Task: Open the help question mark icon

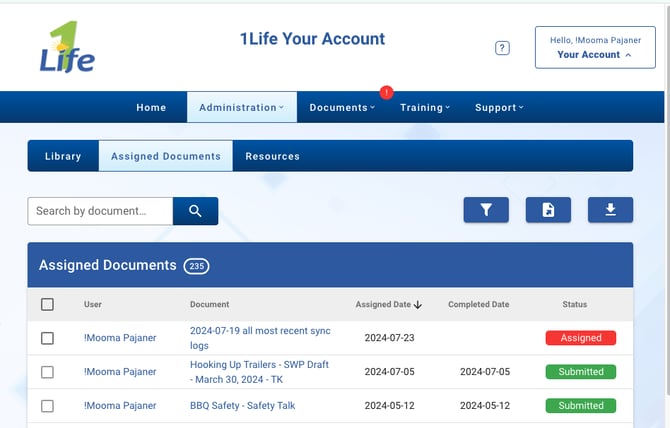Action: tap(502, 48)
